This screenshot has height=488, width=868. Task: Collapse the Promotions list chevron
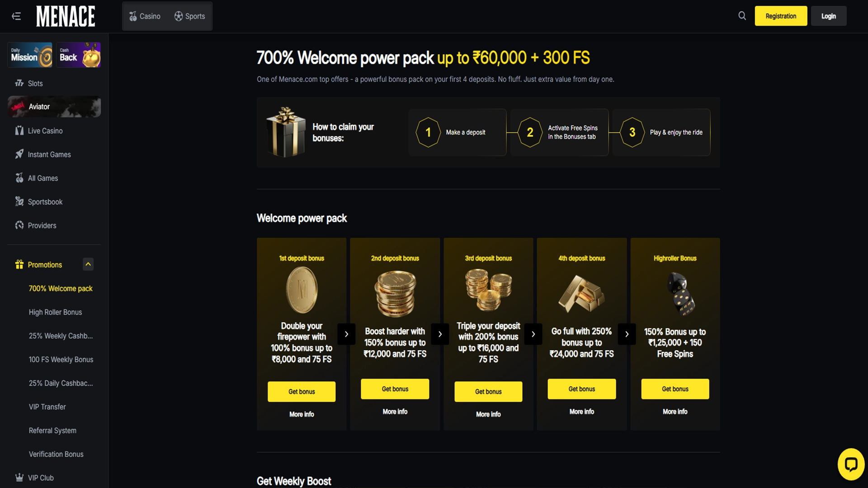(x=88, y=264)
